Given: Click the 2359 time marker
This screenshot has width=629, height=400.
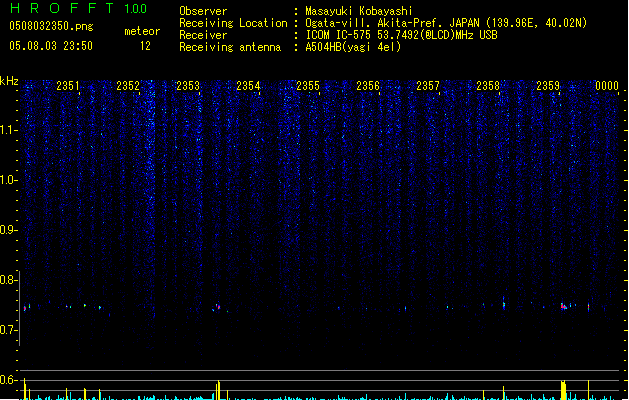Looking at the screenshot, I should tap(548, 86).
